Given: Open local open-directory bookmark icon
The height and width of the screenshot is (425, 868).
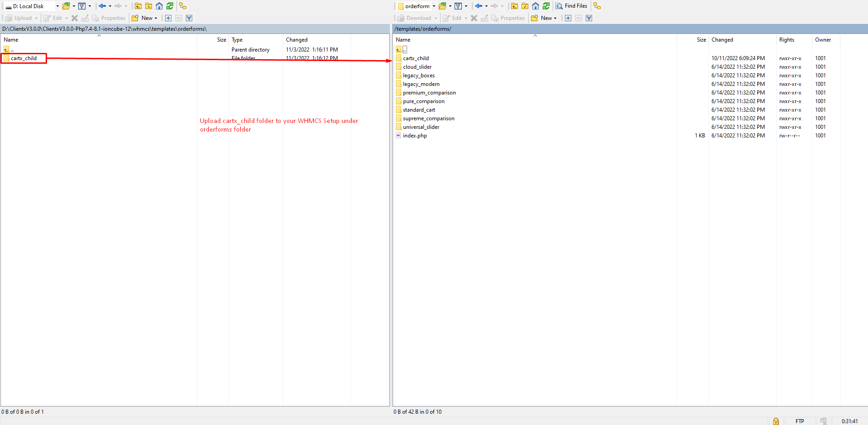Looking at the screenshot, I should (66, 6).
